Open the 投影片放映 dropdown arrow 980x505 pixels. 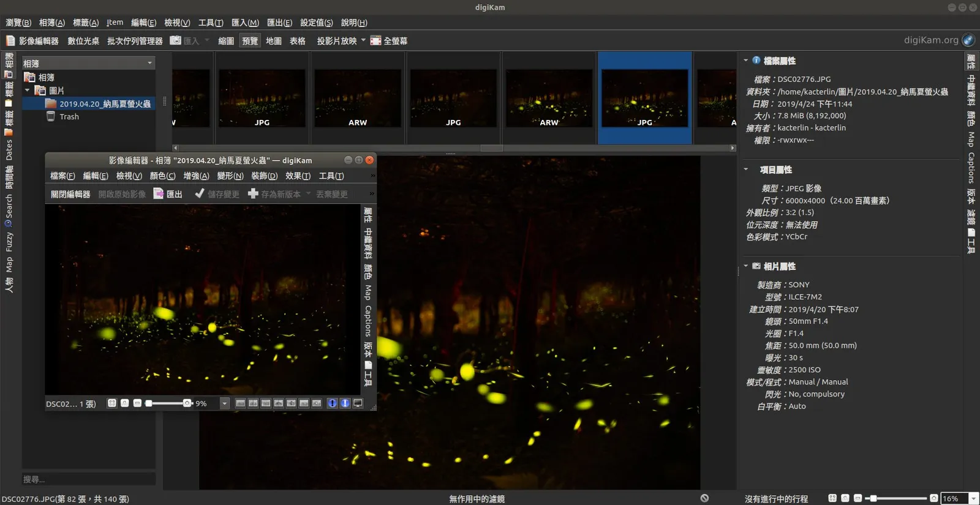point(363,41)
